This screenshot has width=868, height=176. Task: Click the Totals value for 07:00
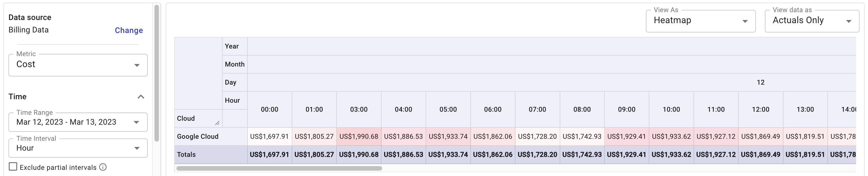click(537, 154)
